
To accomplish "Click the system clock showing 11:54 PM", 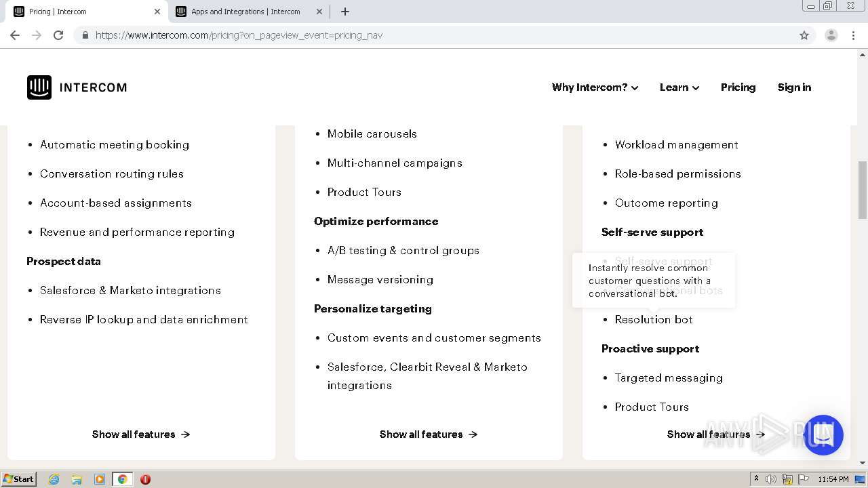I will [833, 479].
